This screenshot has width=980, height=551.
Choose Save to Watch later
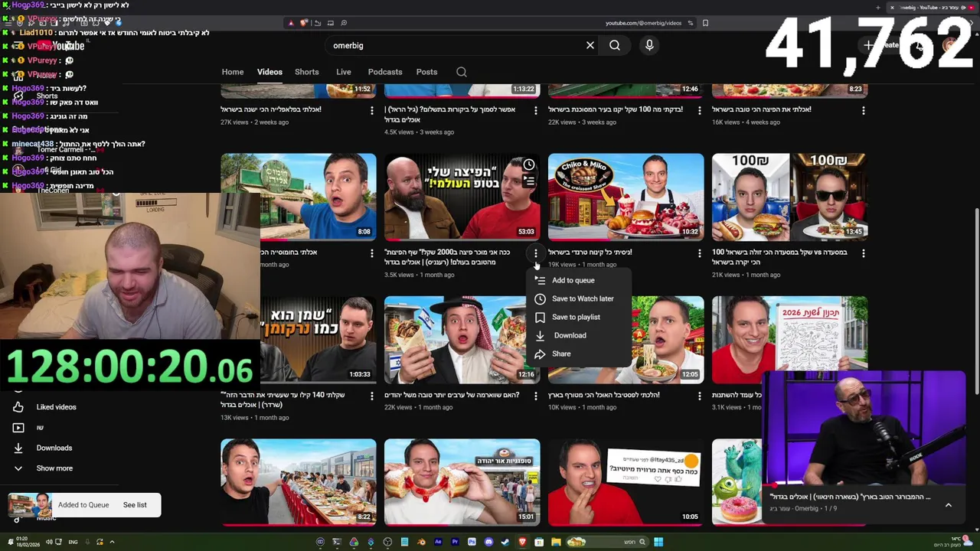click(x=579, y=298)
